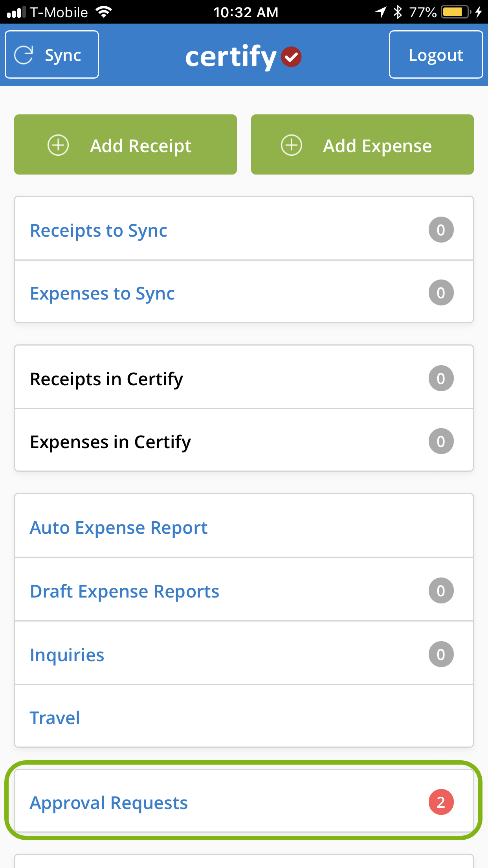Tap the location arrow in status bar
This screenshot has width=488, height=868.
pos(380,12)
